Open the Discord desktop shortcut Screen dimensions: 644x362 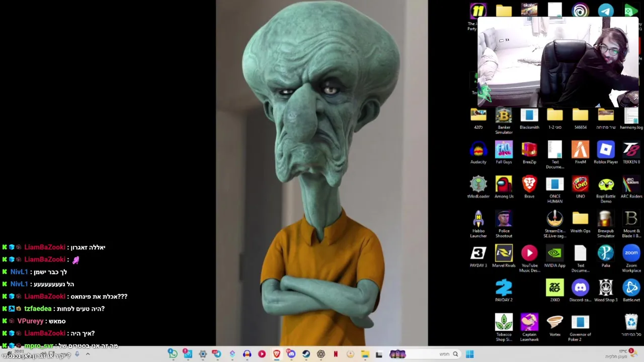pos(580,291)
